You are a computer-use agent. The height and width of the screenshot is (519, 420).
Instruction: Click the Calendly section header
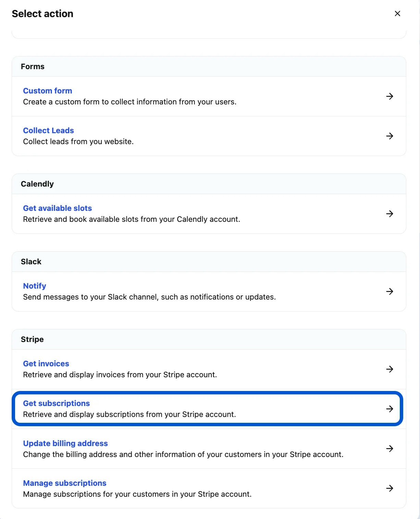pyautogui.click(x=37, y=184)
